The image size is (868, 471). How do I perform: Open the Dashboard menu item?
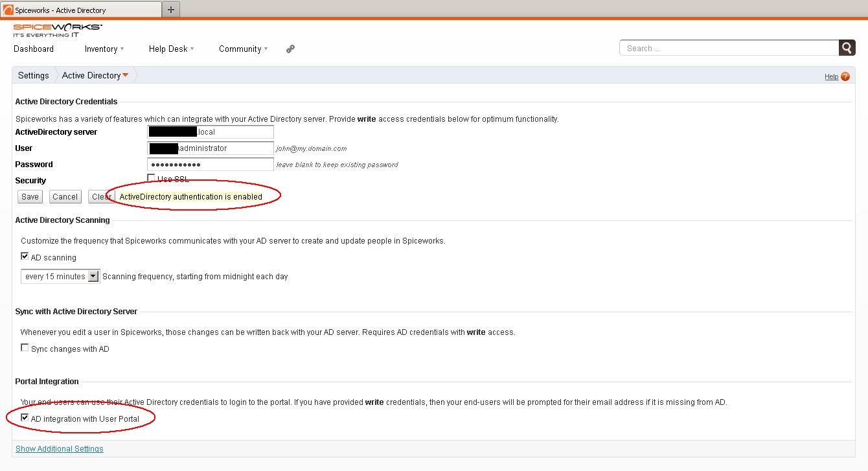point(33,49)
